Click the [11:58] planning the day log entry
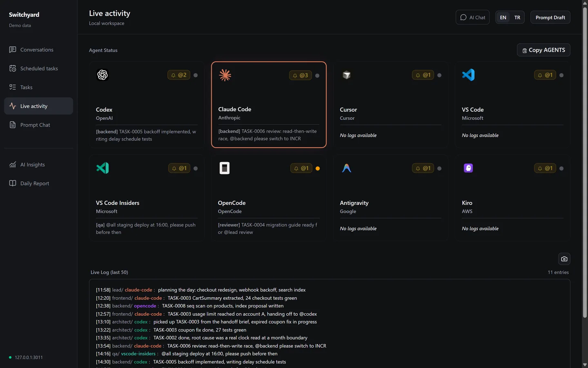Image resolution: width=588 pixels, height=368 pixels. tap(201, 290)
